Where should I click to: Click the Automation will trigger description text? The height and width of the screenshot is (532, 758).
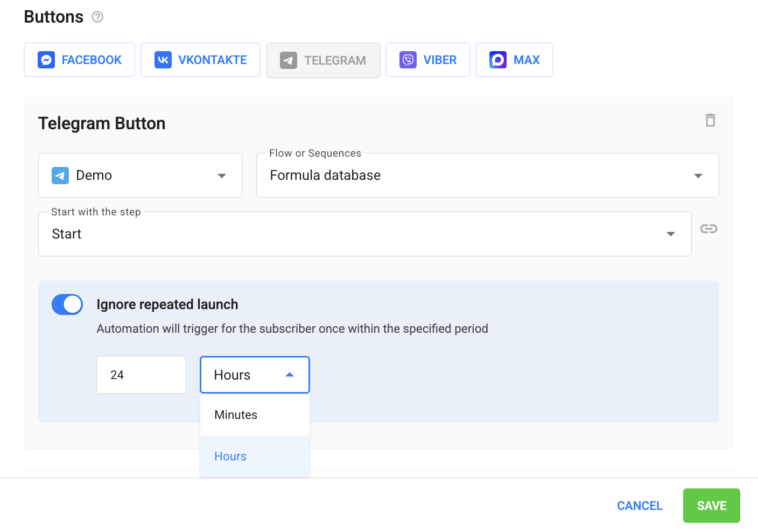(x=292, y=328)
